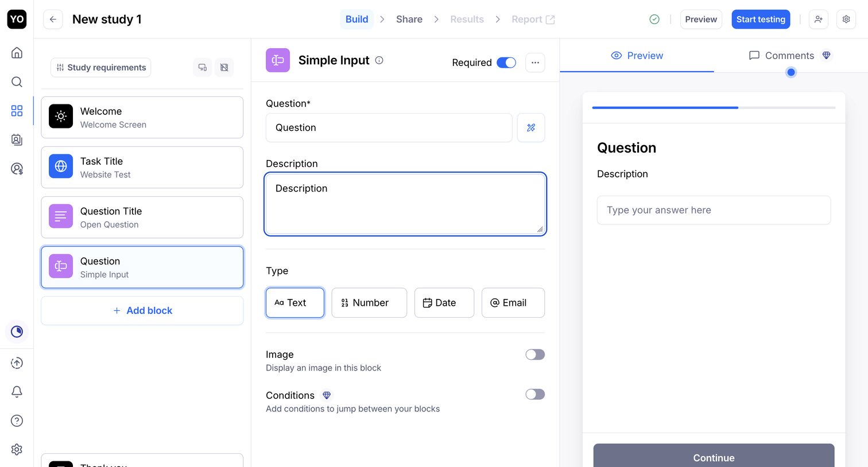This screenshot has width=868, height=467.
Task: Open the dashboard grid icon in sidebar
Action: [17, 111]
